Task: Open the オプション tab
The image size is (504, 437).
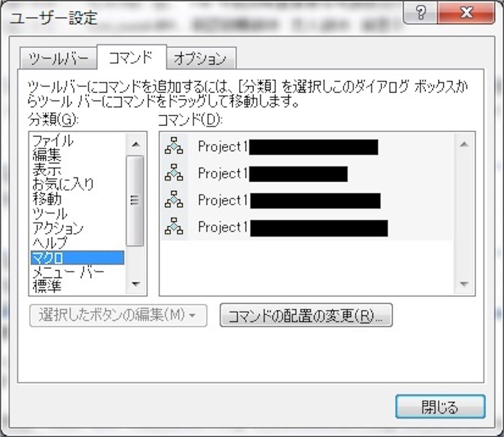Action: [201, 59]
